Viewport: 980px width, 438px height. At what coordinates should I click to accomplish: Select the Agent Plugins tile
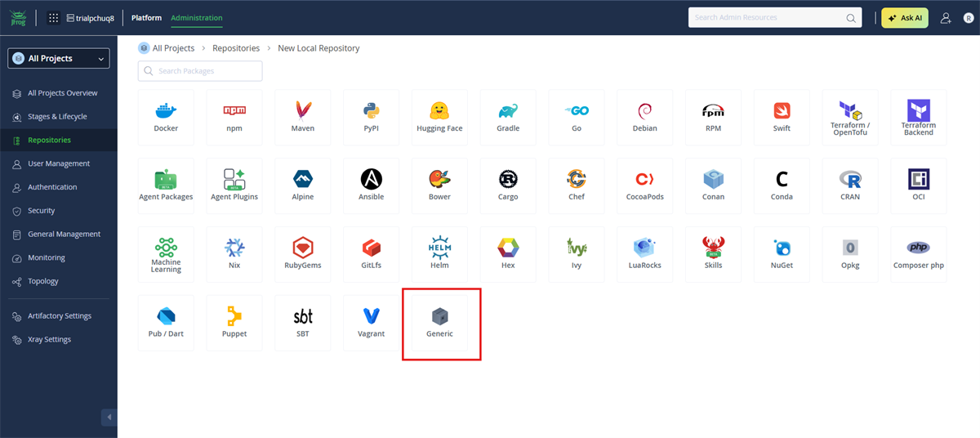tap(234, 186)
